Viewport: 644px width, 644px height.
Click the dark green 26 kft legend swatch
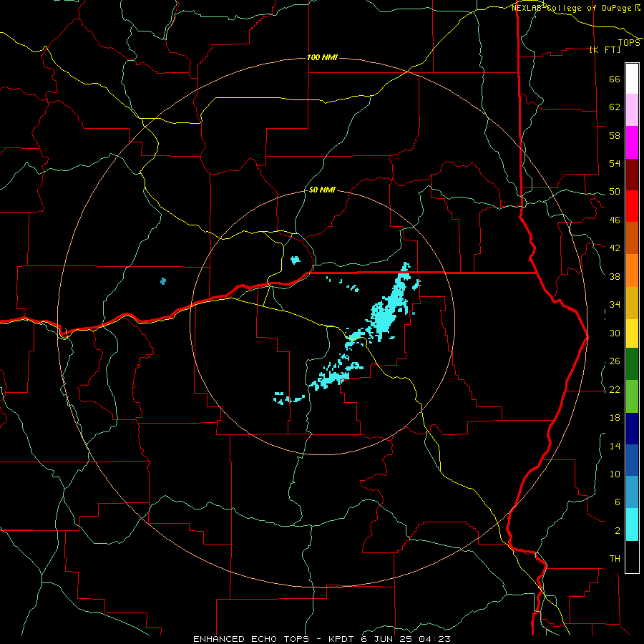pos(632,364)
